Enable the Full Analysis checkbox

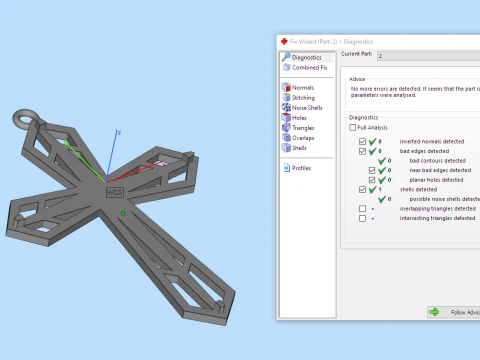click(353, 127)
